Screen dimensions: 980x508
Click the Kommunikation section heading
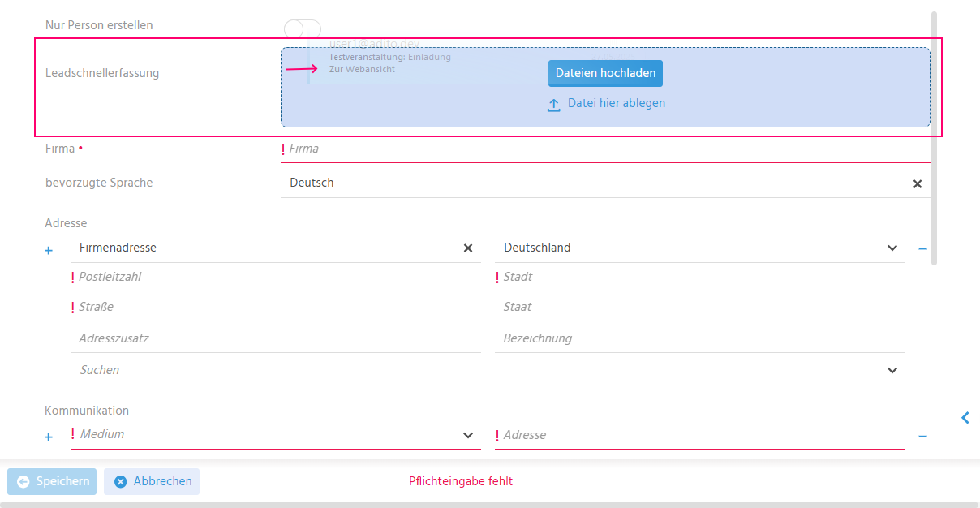(x=87, y=411)
